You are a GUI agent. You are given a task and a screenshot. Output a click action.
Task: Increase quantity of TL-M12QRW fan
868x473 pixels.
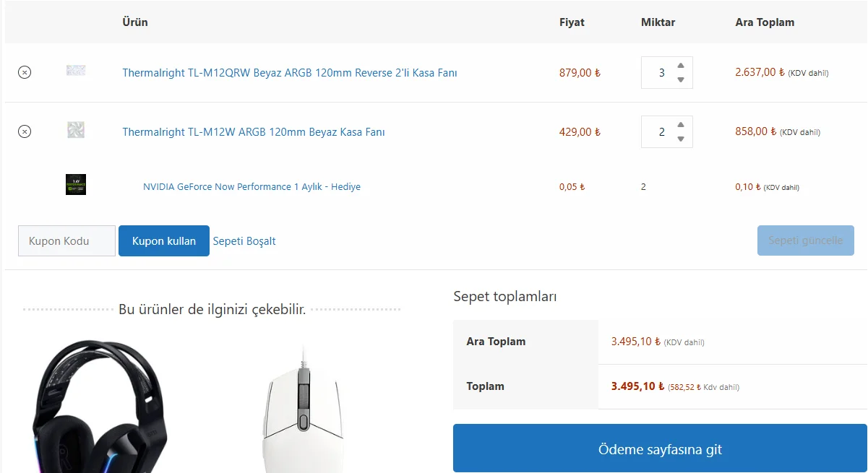(x=681, y=66)
